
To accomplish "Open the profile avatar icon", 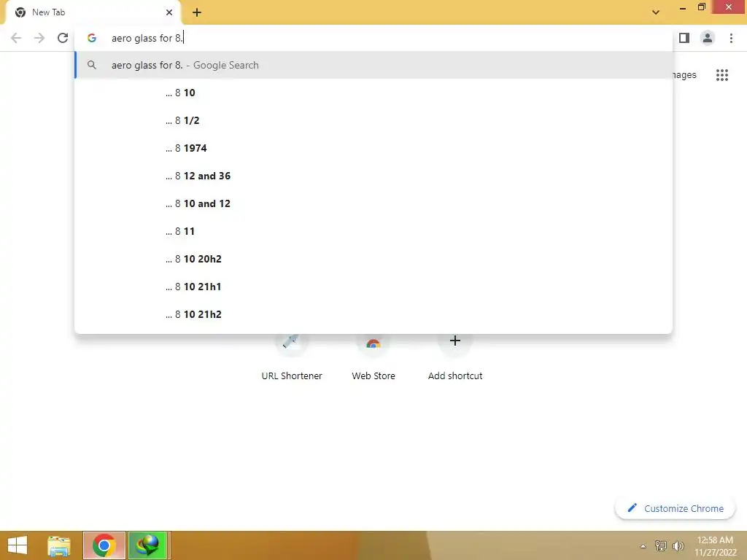I will click(x=708, y=38).
